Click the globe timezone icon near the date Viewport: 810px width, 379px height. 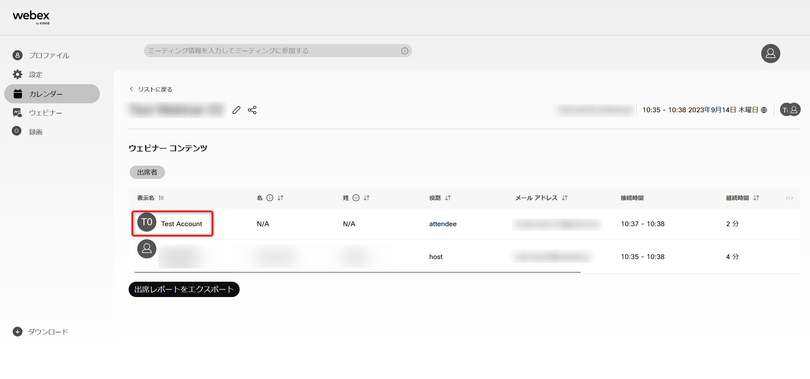point(764,110)
